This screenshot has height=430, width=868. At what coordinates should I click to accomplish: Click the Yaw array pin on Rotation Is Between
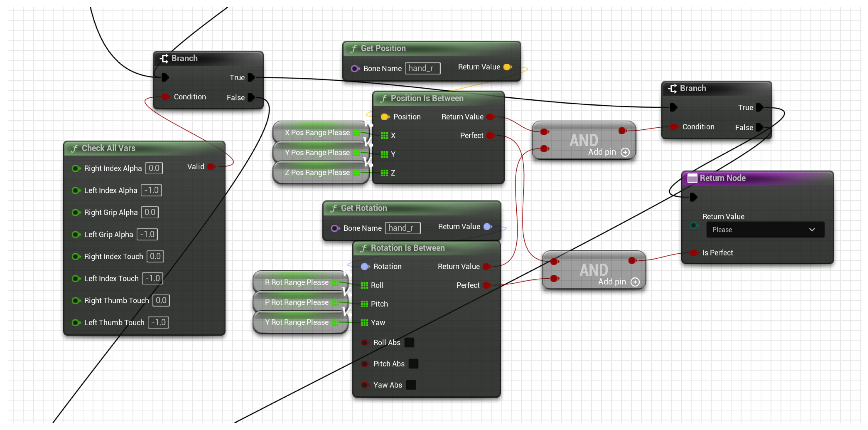pos(364,323)
